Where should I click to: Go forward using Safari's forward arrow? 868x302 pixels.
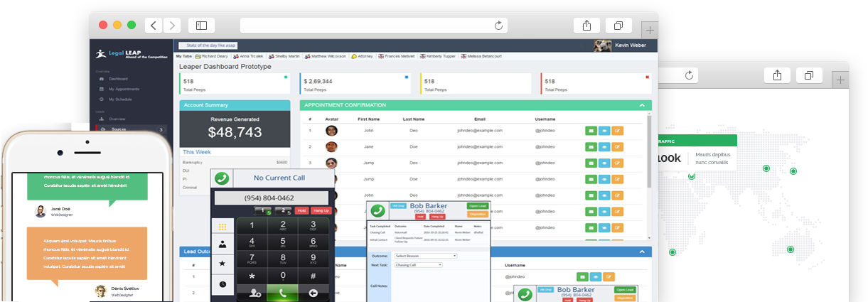172,26
